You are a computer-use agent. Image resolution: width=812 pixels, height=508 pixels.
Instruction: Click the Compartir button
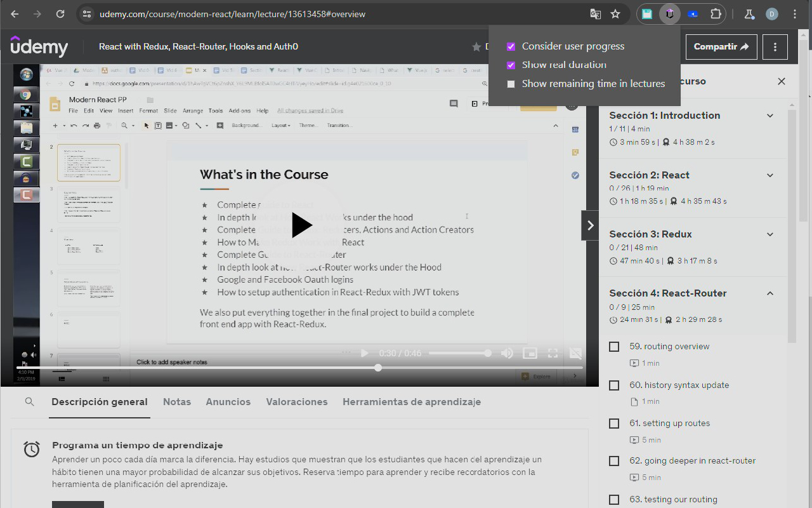pyautogui.click(x=721, y=46)
